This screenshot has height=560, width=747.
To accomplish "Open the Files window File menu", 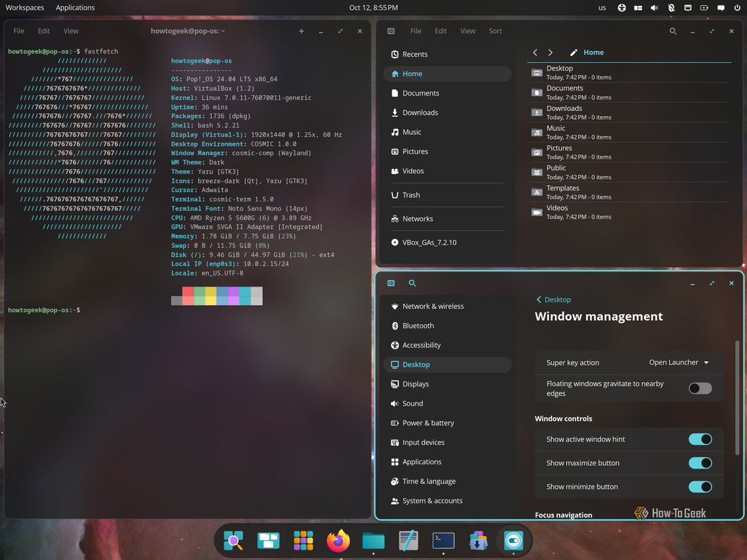I will (416, 31).
